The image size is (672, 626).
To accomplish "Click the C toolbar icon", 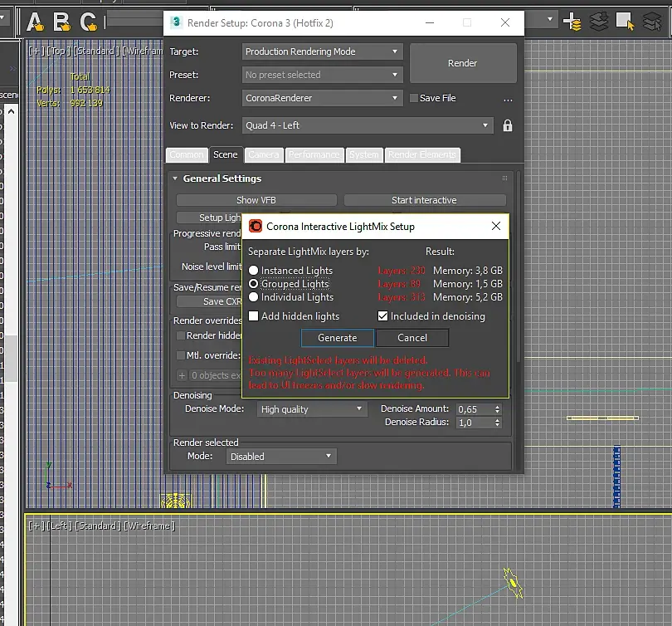I will coord(89,22).
